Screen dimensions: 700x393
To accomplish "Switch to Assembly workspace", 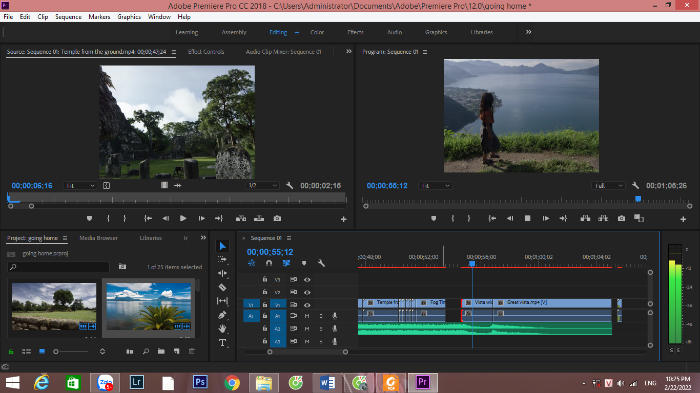I will (x=234, y=32).
